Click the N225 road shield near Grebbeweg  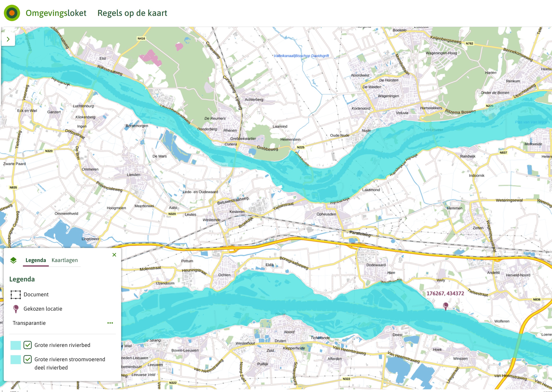point(301,147)
